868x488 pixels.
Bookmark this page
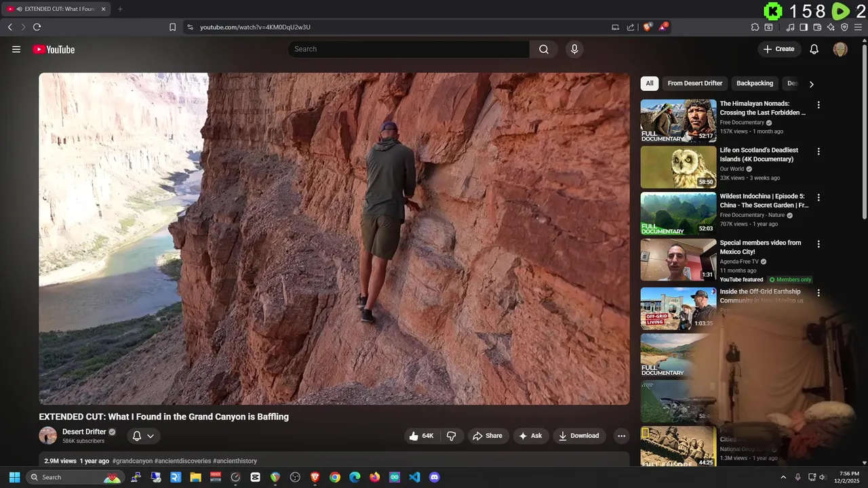[172, 27]
